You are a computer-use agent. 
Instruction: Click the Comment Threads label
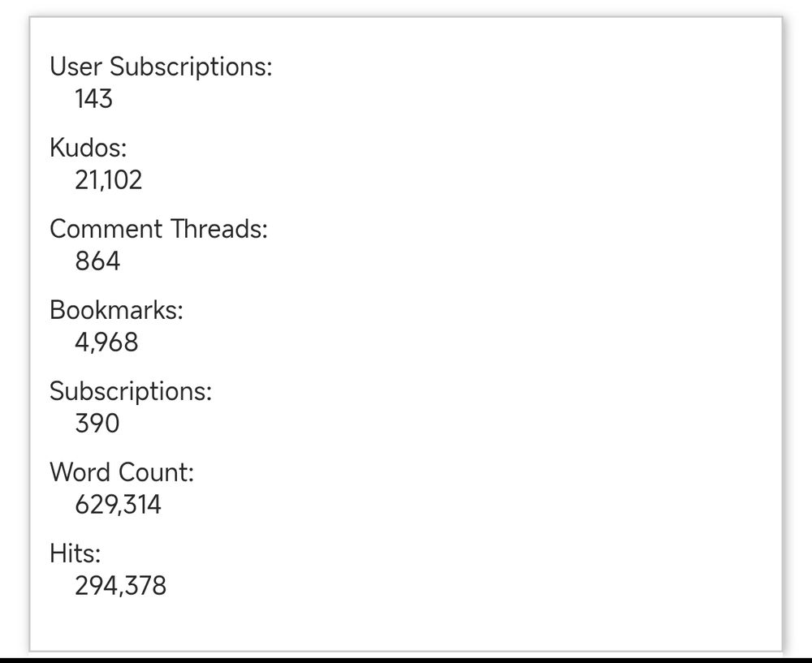pos(158,228)
